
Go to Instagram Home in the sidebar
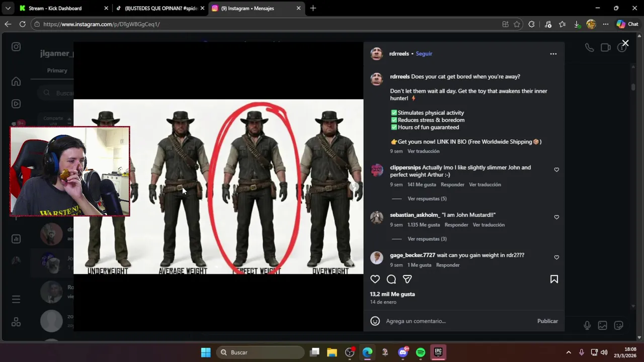pyautogui.click(x=16, y=81)
